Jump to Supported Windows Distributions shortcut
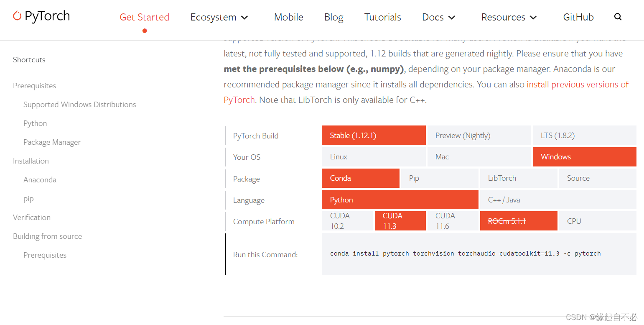This screenshot has height=325, width=644. pyautogui.click(x=79, y=105)
